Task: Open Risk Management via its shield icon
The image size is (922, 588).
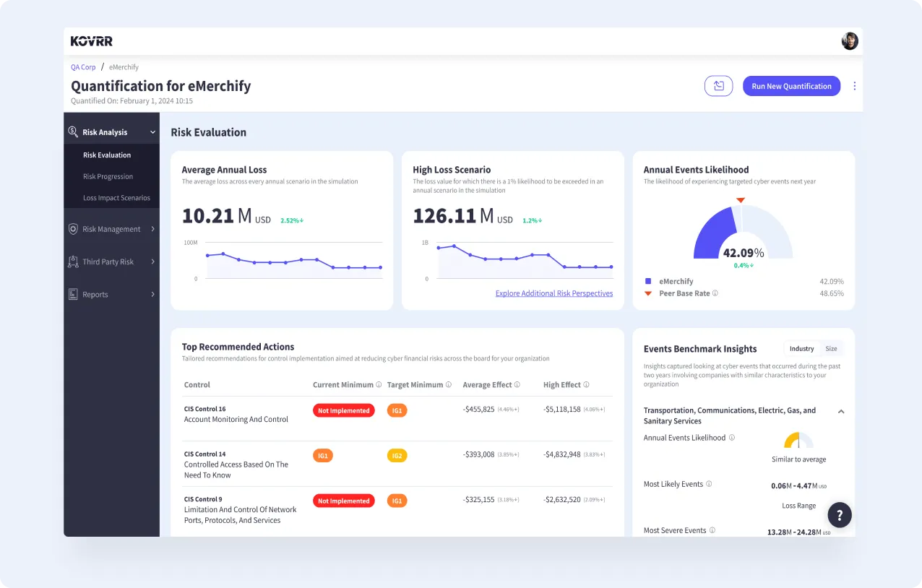Action: coord(73,229)
